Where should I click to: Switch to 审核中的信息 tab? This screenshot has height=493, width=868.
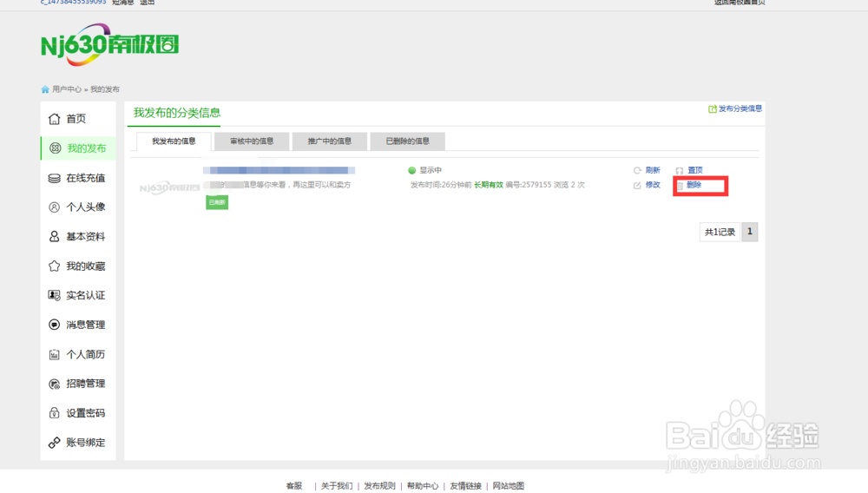point(252,141)
